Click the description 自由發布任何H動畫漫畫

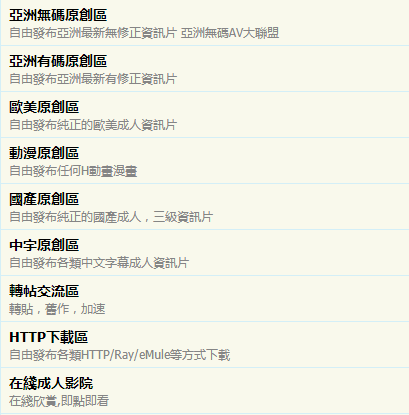(73, 171)
